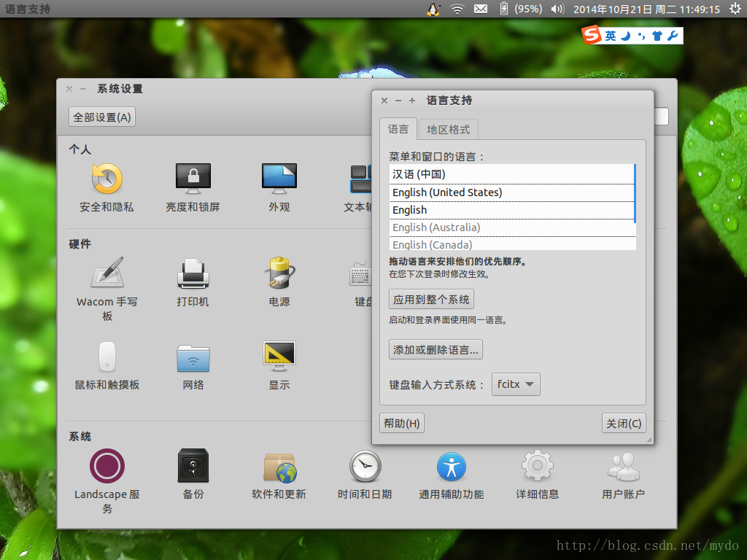Open 用户账户 user accounts icon

pos(623,467)
